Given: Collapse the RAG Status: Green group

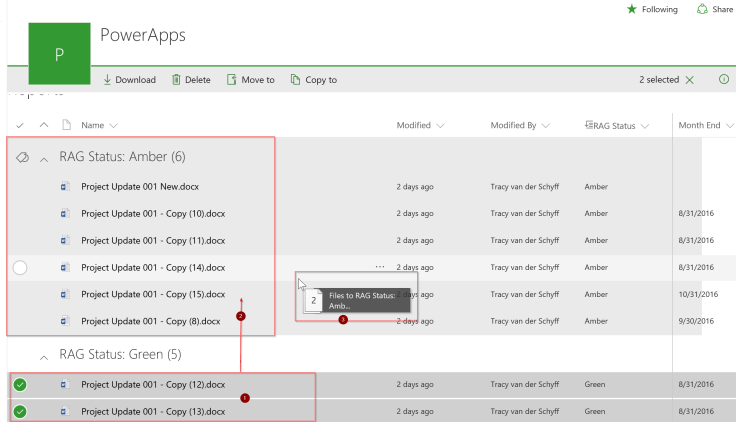Looking at the screenshot, I should click(44, 356).
